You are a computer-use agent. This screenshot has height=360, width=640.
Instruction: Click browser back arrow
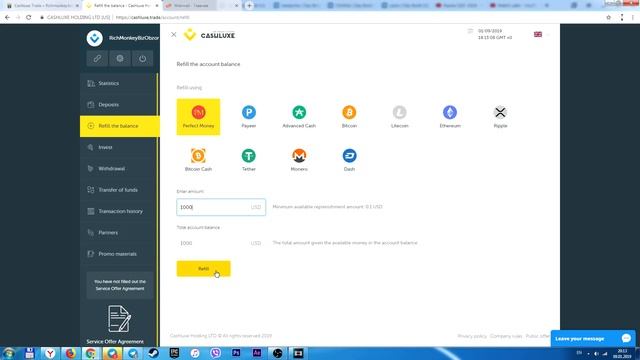(7, 18)
